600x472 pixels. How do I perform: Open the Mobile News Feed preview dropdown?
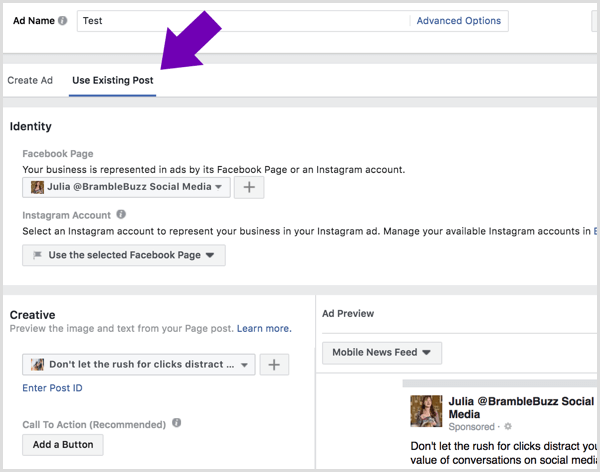click(x=382, y=353)
